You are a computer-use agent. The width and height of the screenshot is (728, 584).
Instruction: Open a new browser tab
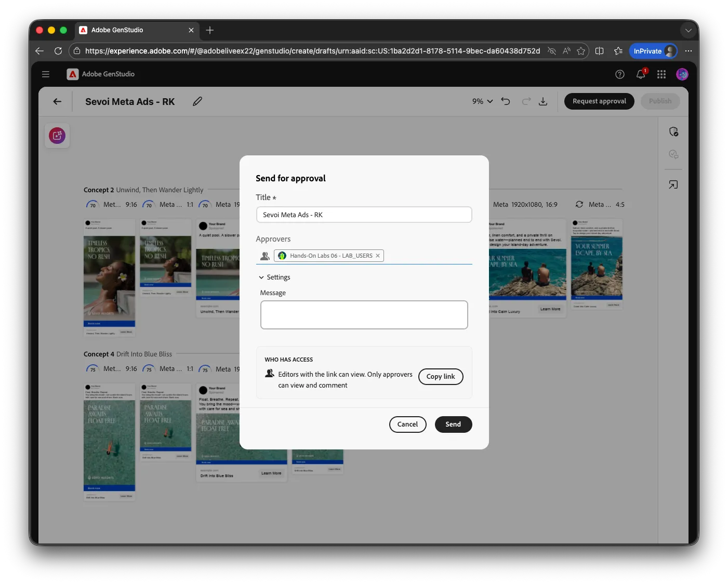[x=210, y=30]
